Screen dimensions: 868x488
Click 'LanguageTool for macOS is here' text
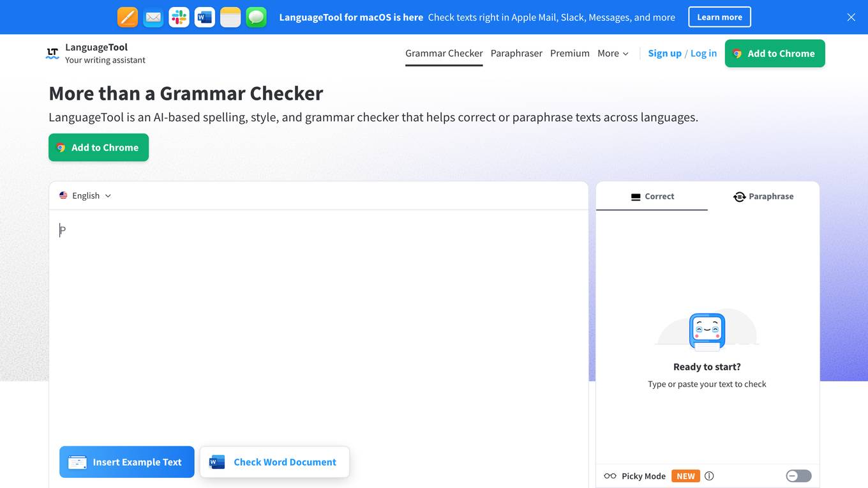pyautogui.click(x=351, y=17)
